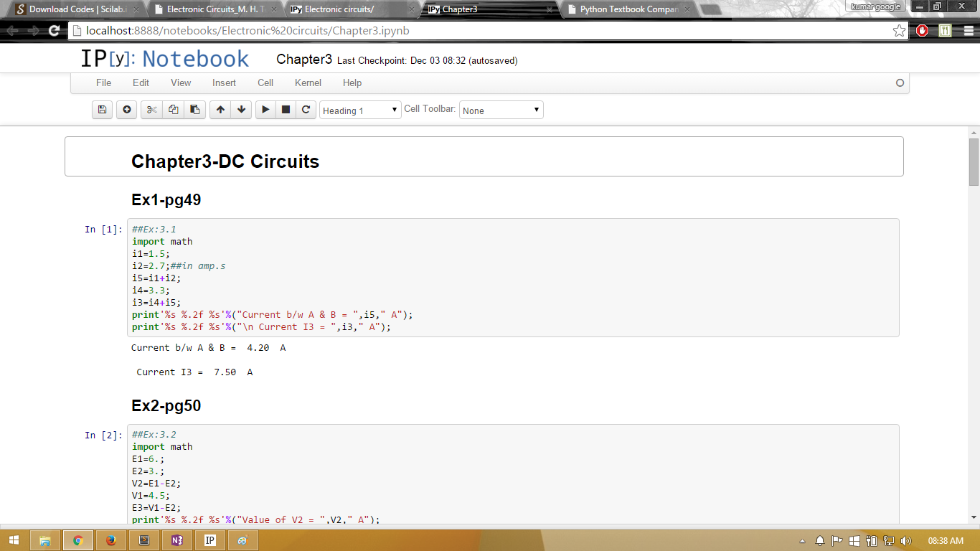The height and width of the screenshot is (551, 980).
Task: Open the IPython Notebook logo link
Action: (164, 59)
